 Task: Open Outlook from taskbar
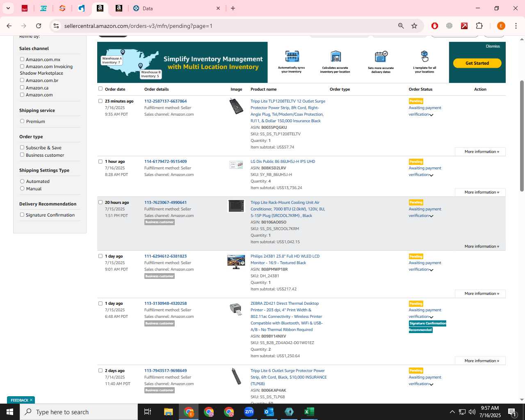tap(269, 412)
